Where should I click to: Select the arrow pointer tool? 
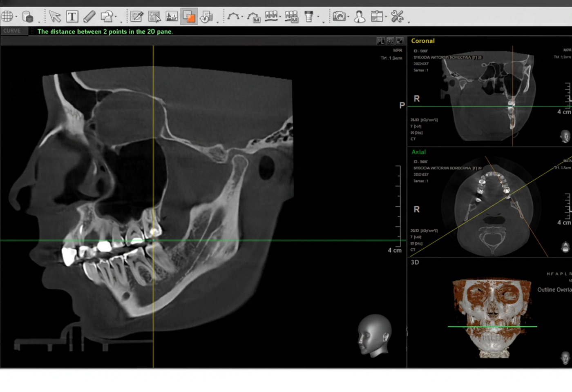coord(54,17)
